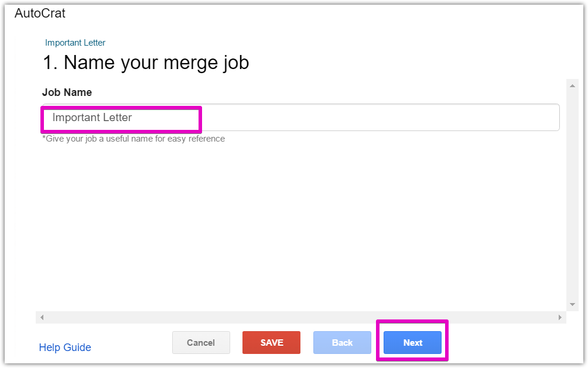This screenshot has width=588, height=368.
Task: Cancel the merge job setup
Action: click(x=201, y=343)
